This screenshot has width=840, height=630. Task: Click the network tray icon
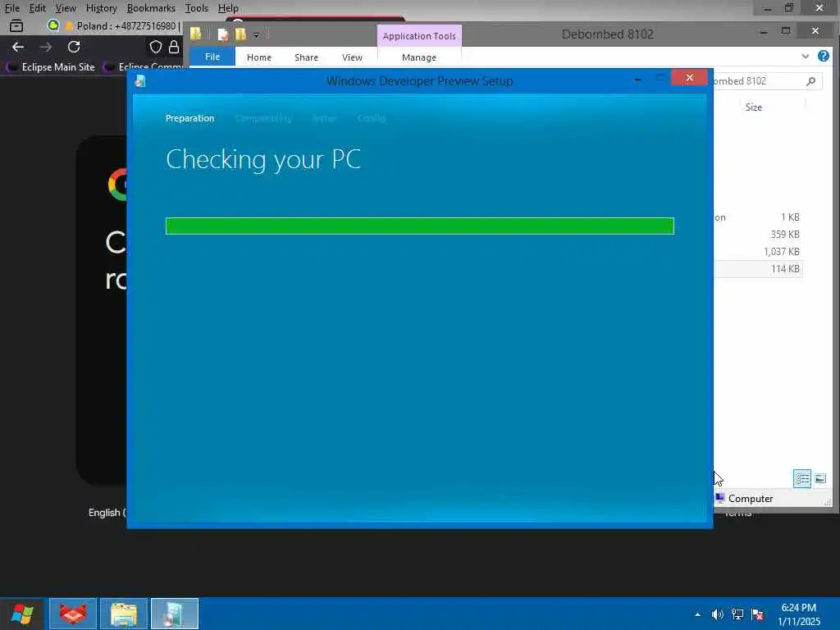[x=737, y=614]
